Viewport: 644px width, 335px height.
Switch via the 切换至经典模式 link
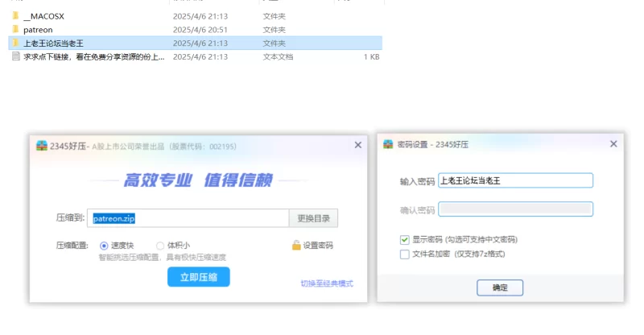point(327,283)
